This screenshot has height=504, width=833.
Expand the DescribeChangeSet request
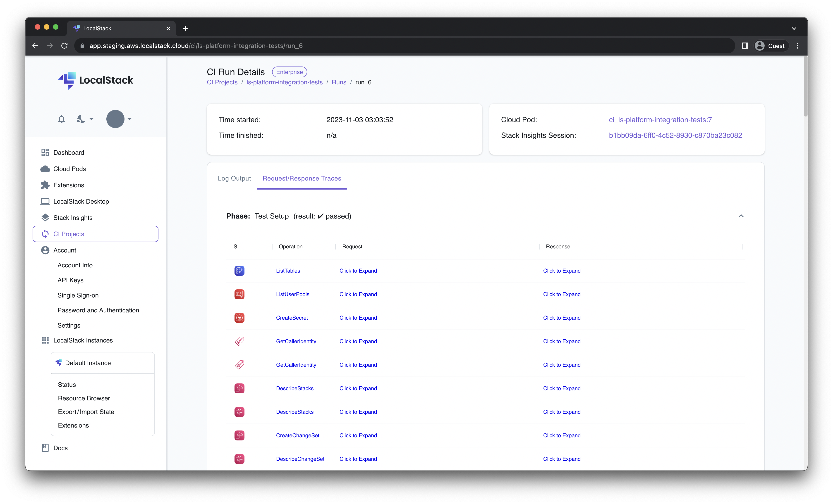pos(358,459)
